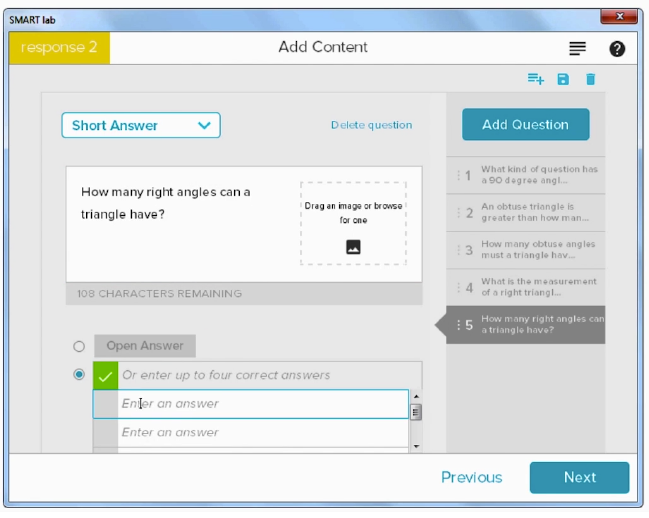Open the help question mark icon
Image resolution: width=649 pixels, height=518 pixels.
(617, 48)
